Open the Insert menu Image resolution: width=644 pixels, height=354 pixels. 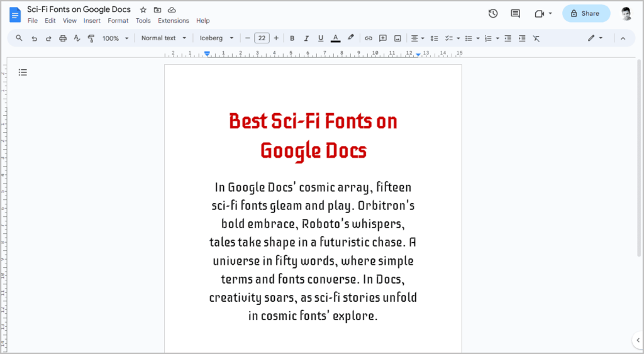click(92, 21)
